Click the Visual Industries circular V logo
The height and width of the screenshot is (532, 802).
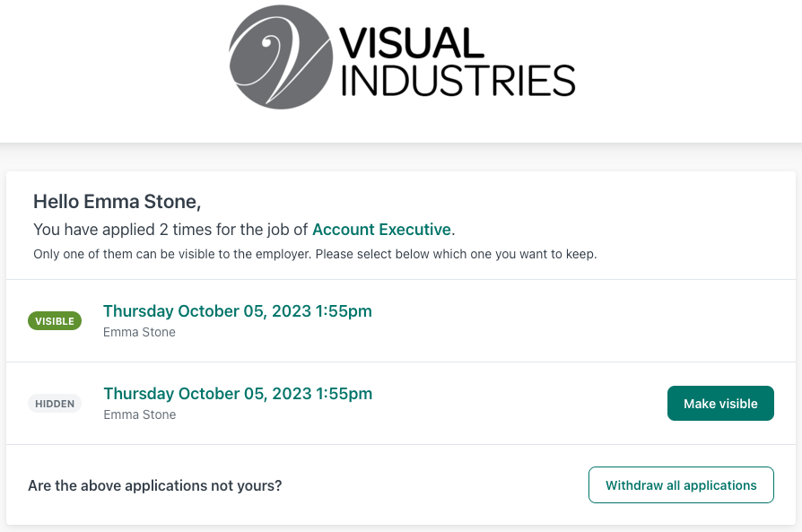click(280, 57)
